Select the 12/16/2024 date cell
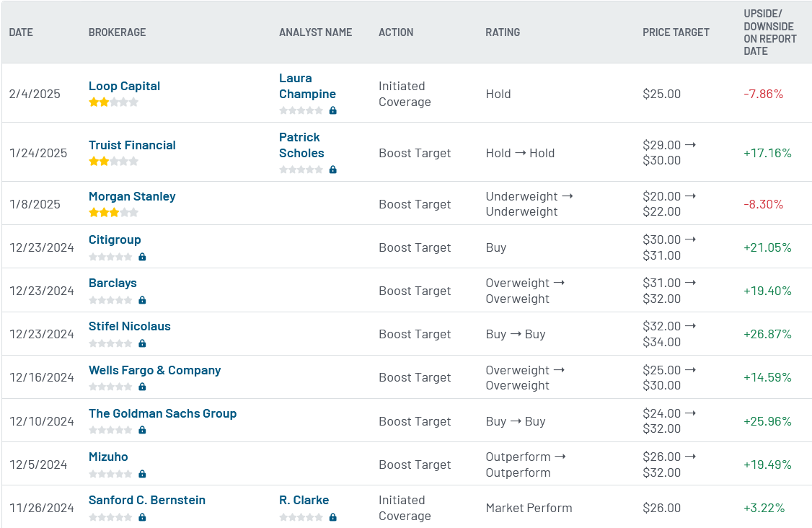Screen dimensions: 812x528 click(41, 377)
